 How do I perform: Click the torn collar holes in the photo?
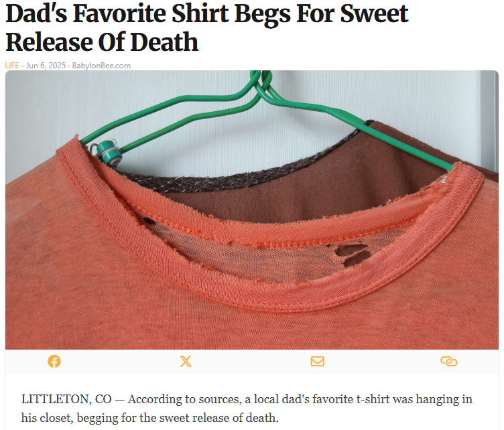click(x=352, y=255)
